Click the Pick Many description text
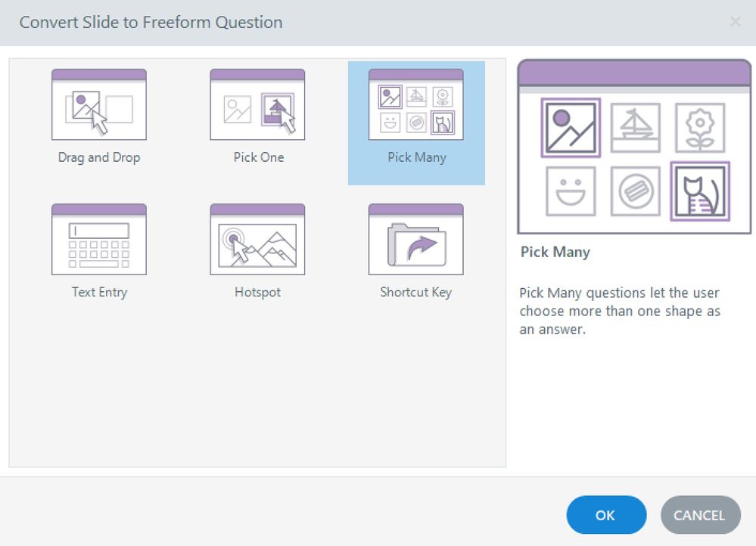Screen dimensions: 756x546 (x=620, y=311)
